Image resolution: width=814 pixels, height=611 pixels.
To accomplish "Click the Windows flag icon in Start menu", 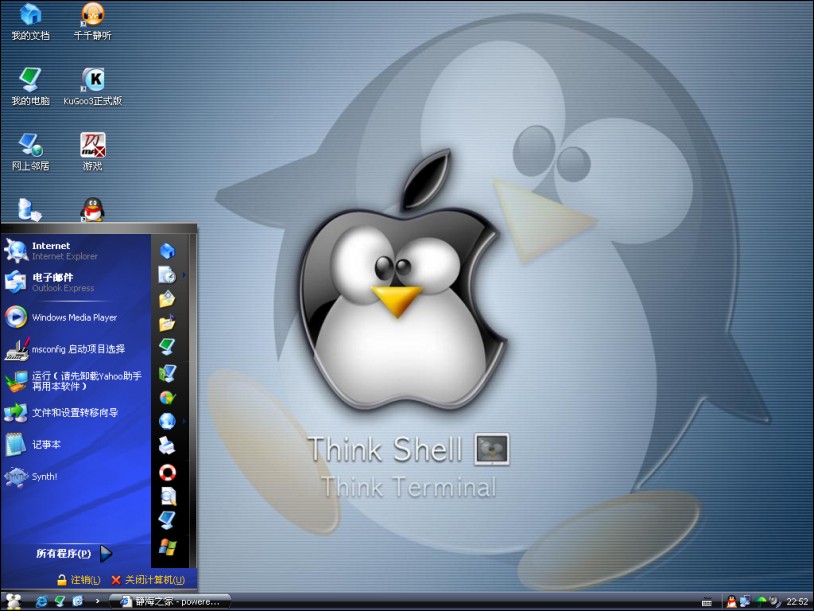I will click(x=167, y=547).
